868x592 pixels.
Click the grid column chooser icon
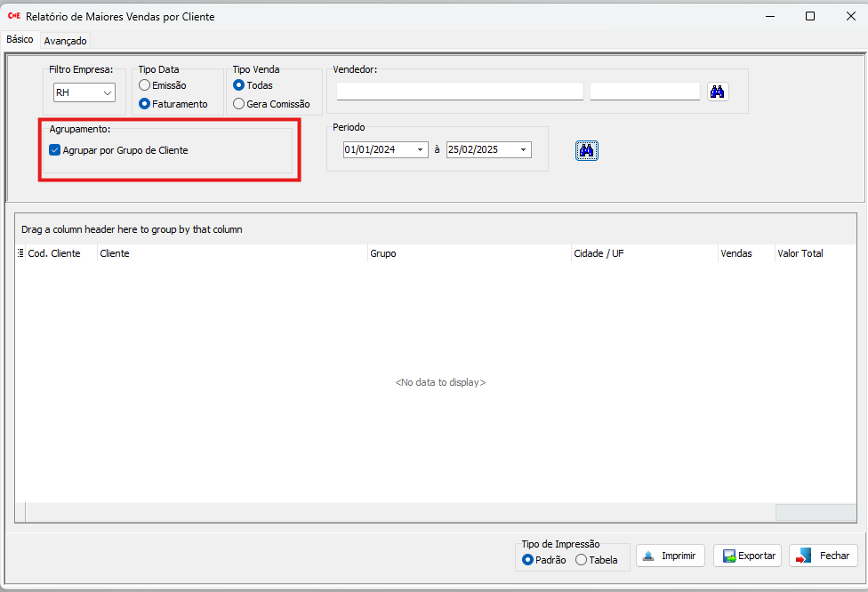(x=20, y=253)
